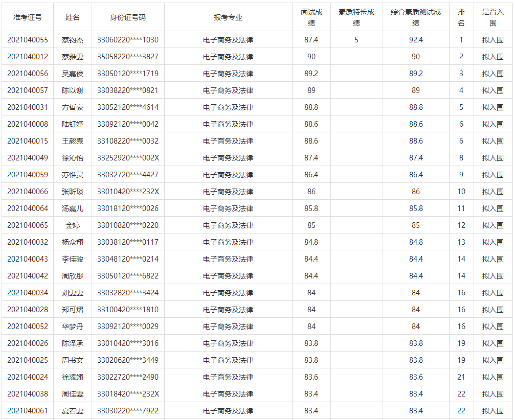Click 电子商务及法律 in row 2021040056
Screen dimensions: 515x420
[228, 74]
